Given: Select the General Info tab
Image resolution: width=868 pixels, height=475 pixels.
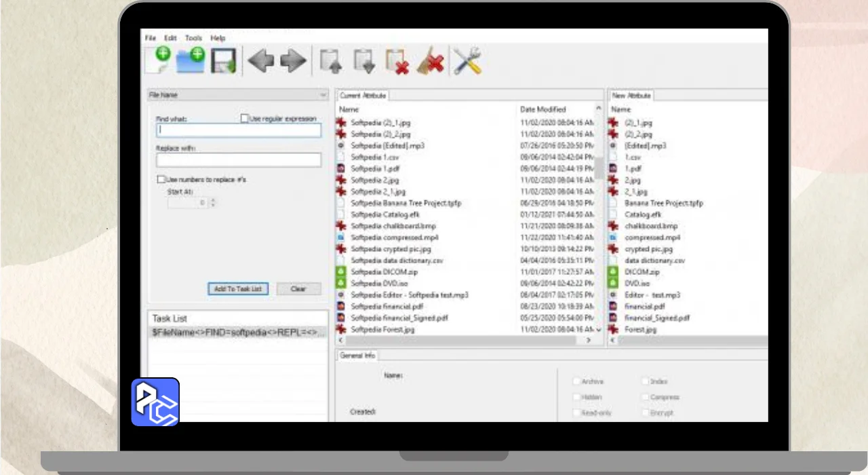Looking at the screenshot, I should click(x=357, y=356).
